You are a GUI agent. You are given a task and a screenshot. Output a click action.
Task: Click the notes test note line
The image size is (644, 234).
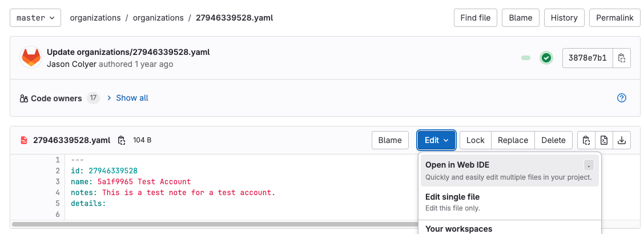click(x=173, y=192)
